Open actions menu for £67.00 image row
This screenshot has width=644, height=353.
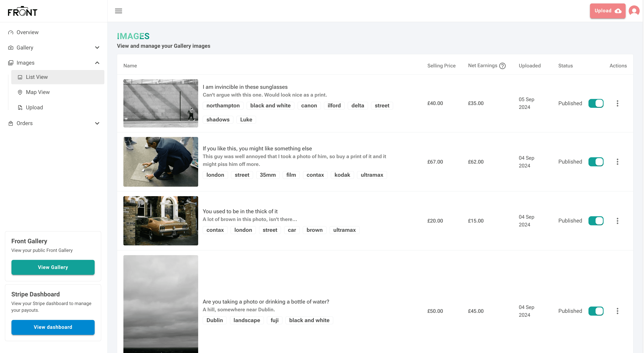(617, 162)
